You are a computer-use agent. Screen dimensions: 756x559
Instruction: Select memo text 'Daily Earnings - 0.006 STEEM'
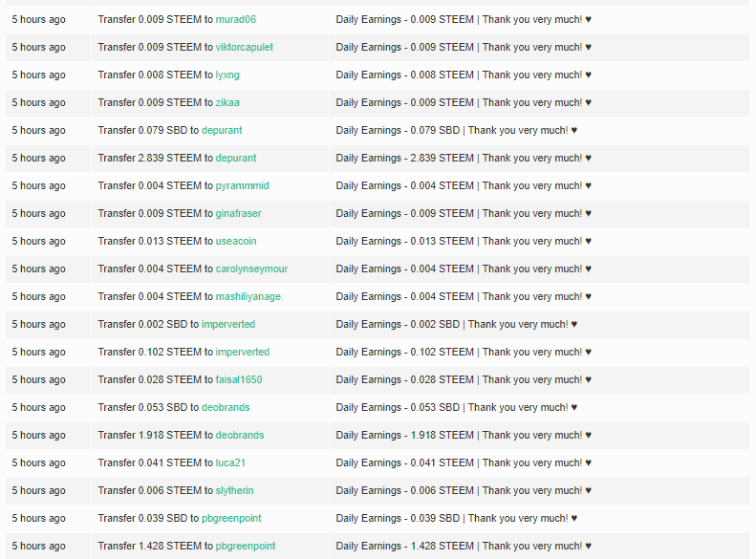(x=405, y=490)
